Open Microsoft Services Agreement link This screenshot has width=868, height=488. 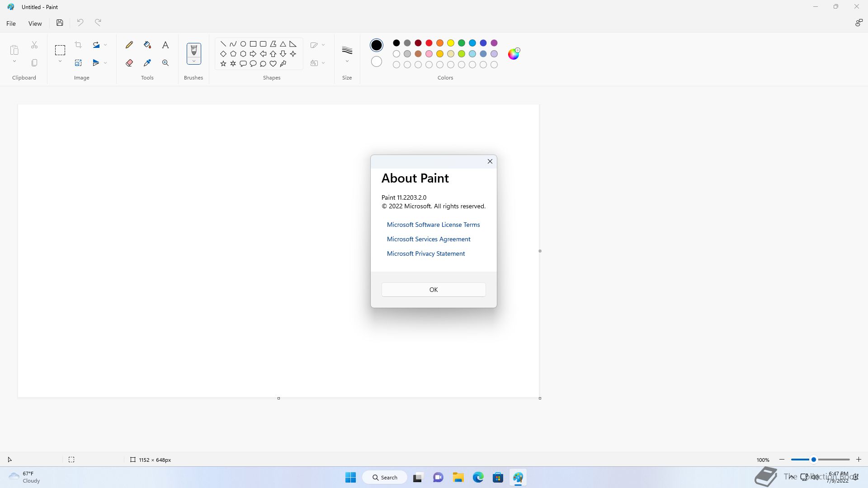(429, 239)
